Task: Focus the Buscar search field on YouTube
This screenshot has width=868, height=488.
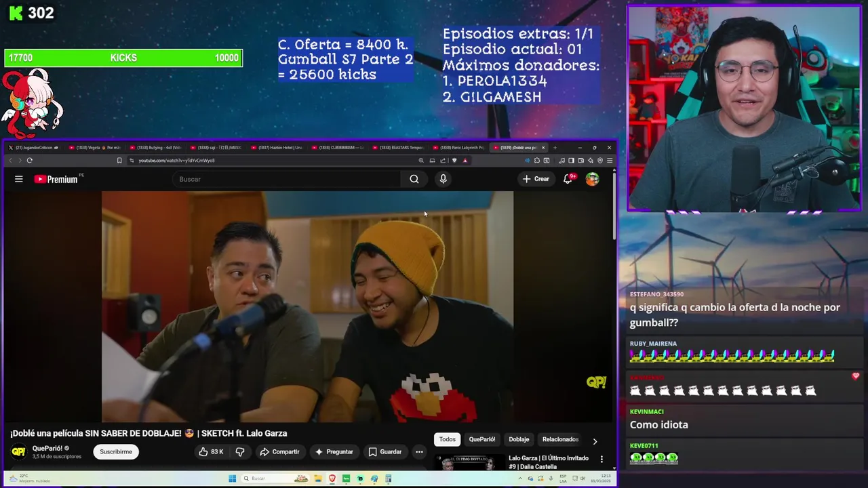Action: pos(287,179)
